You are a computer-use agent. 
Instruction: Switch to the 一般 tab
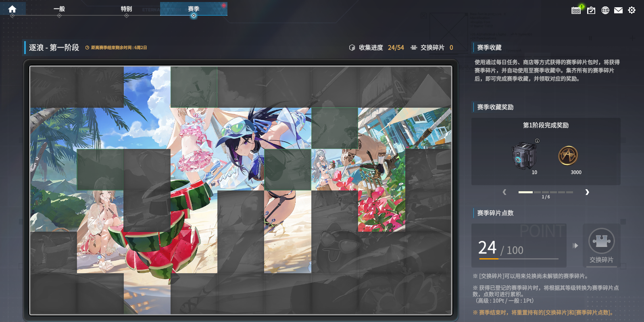point(59,9)
